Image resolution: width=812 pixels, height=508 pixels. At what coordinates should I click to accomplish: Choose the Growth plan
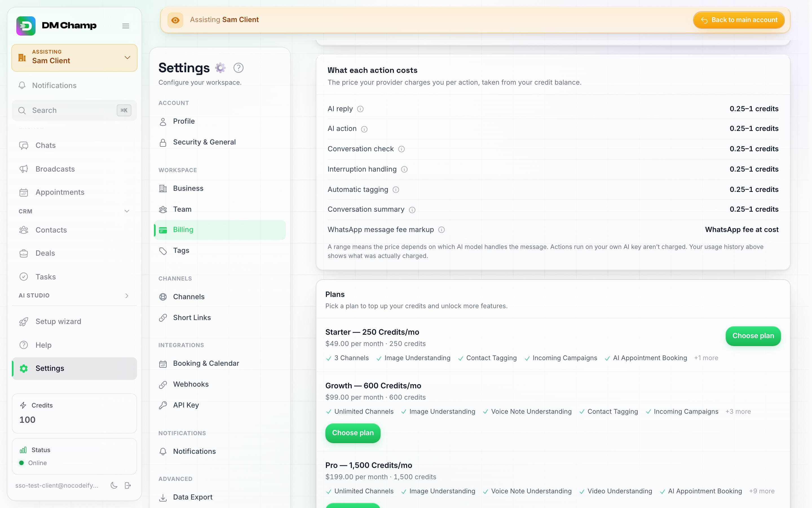353,433
